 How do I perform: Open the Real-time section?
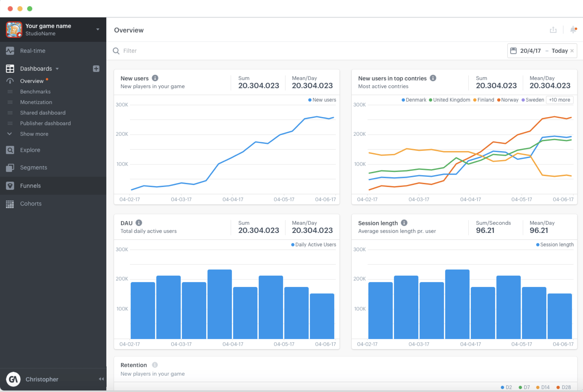click(33, 51)
